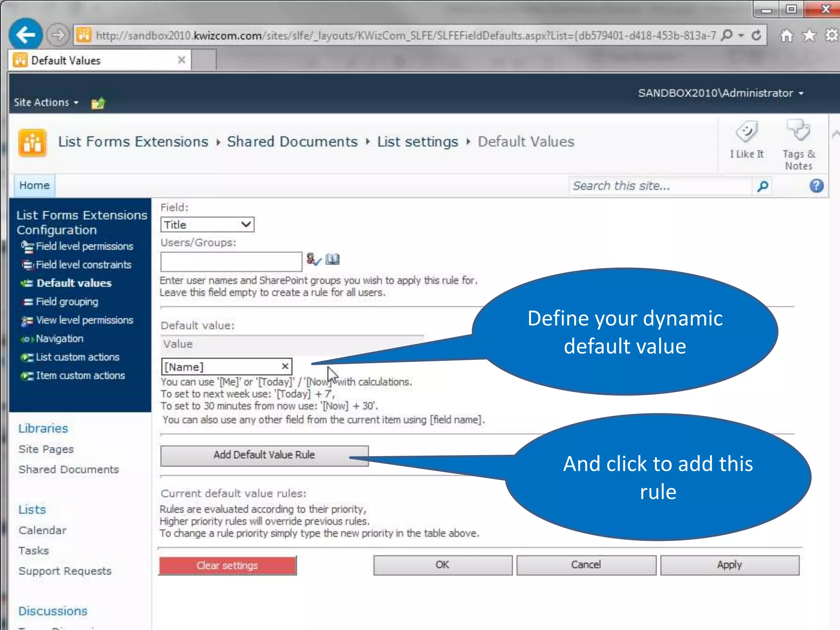Open the SANDBOX2010\Administrator user menu
This screenshot has height=630, width=840.
pyautogui.click(x=721, y=93)
